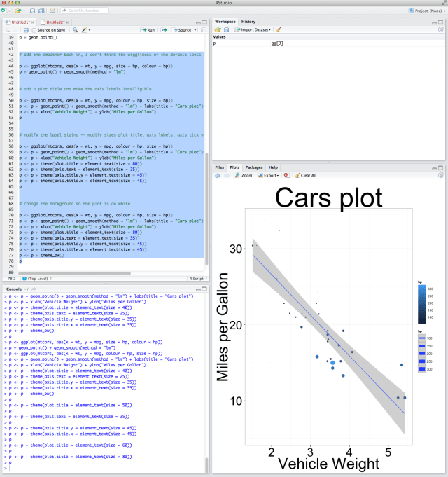448x477 pixels.
Task: Click the p variable in Values
Action: pyautogui.click(x=214, y=43)
